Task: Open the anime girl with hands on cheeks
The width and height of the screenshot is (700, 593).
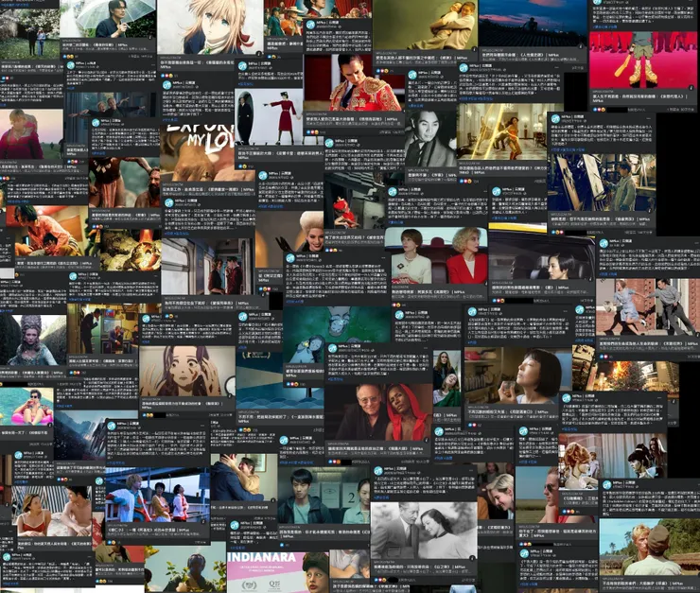Action: [187, 371]
